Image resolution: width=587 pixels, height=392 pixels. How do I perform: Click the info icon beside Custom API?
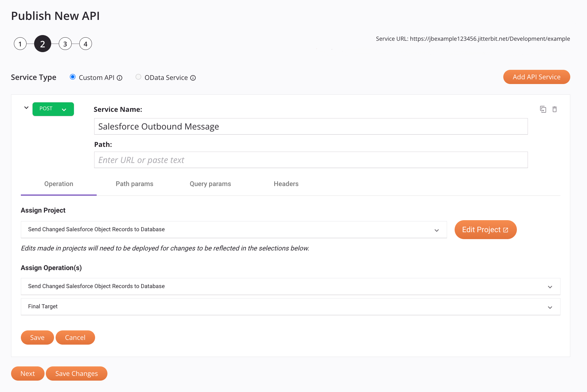pos(119,78)
